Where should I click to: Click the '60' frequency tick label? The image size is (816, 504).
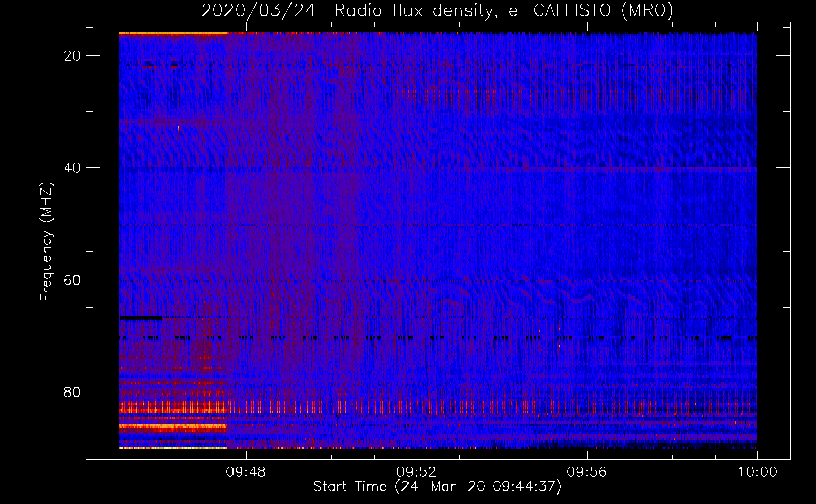[72, 280]
